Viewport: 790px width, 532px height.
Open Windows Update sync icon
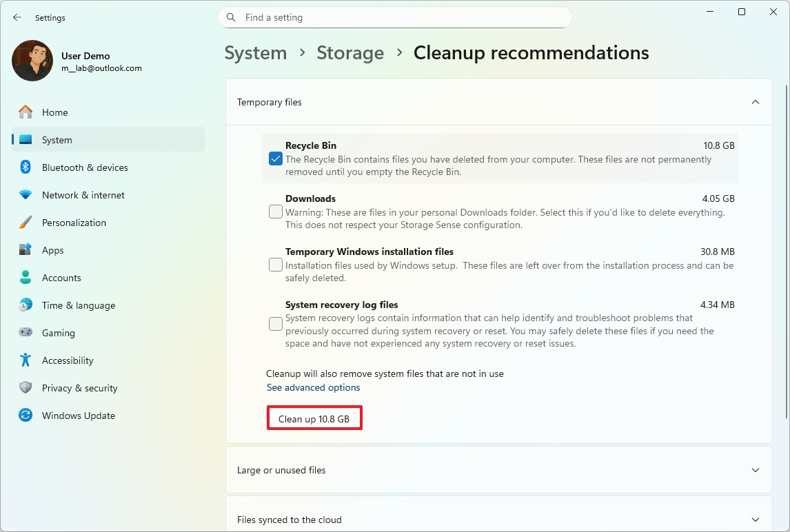26,416
